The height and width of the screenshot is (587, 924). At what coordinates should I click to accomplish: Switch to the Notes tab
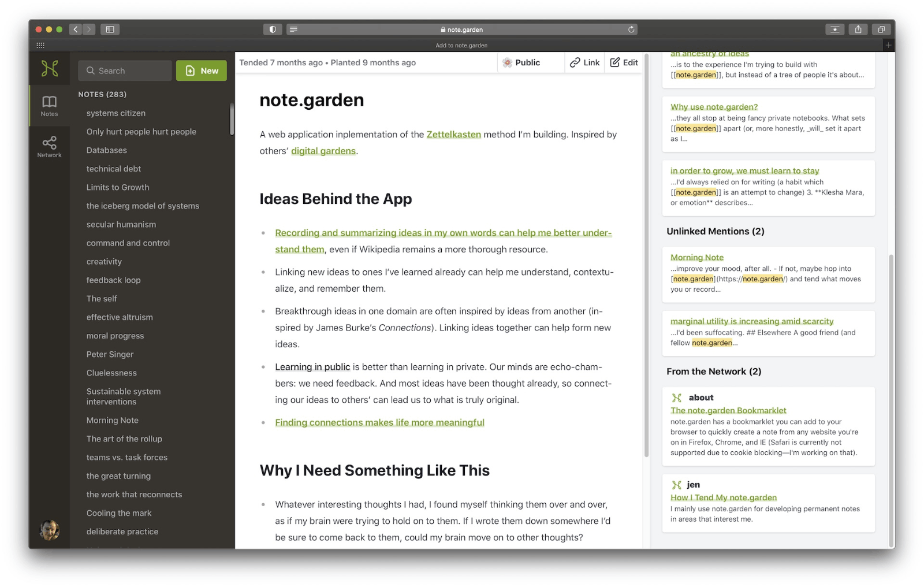[x=49, y=105]
